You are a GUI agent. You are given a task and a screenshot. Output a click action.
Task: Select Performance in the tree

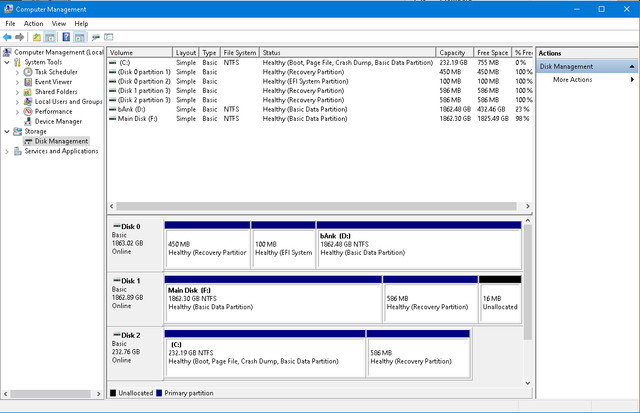coord(53,111)
